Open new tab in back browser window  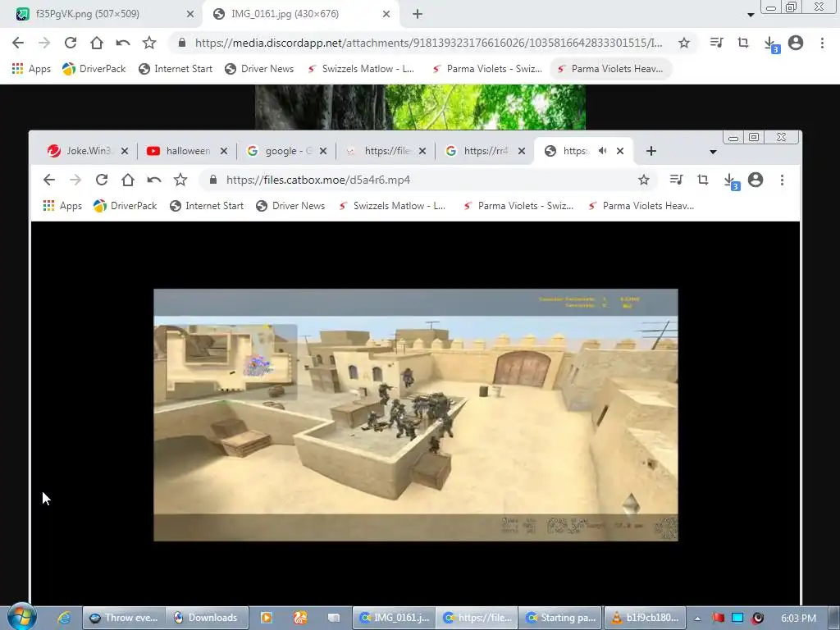click(418, 14)
